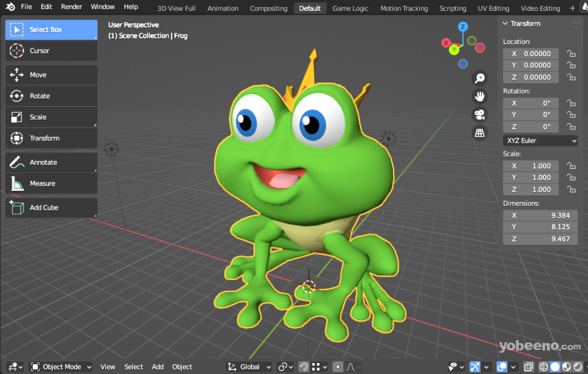Toggle lock for Scale Y
Screen dimensions: 588x374
pyautogui.click(x=571, y=178)
